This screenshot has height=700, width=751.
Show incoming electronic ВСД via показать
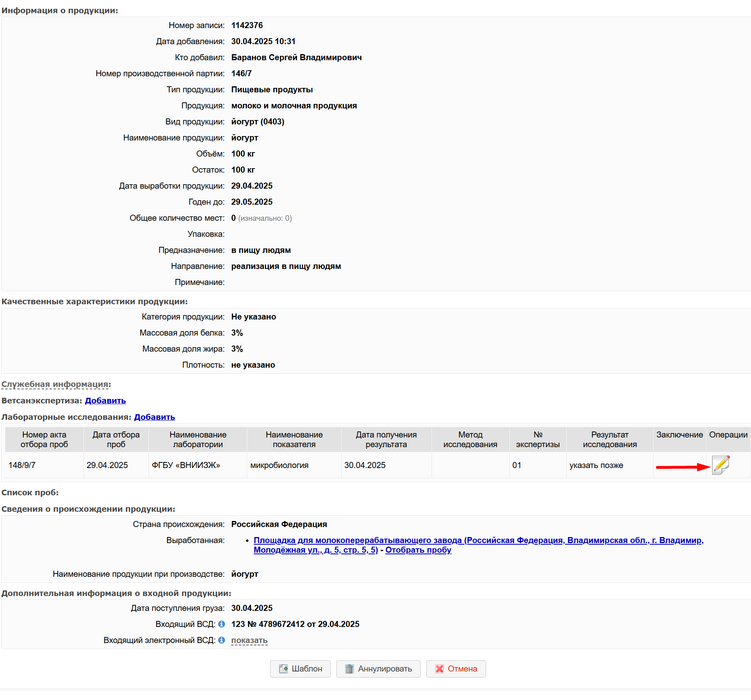[x=249, y=640]
